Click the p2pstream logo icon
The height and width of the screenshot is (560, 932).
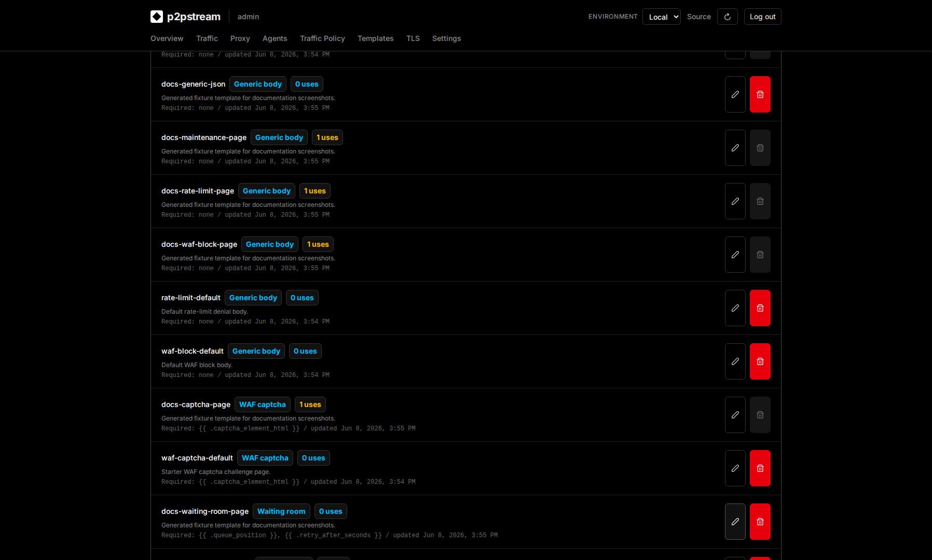(x=157, y=17)
